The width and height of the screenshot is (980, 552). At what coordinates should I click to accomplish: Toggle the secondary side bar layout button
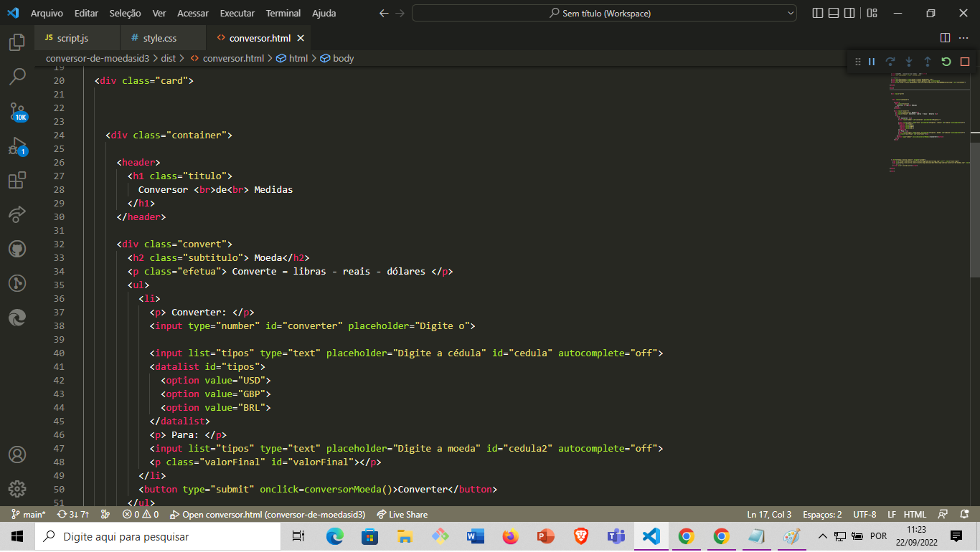[x=849, y=13]
